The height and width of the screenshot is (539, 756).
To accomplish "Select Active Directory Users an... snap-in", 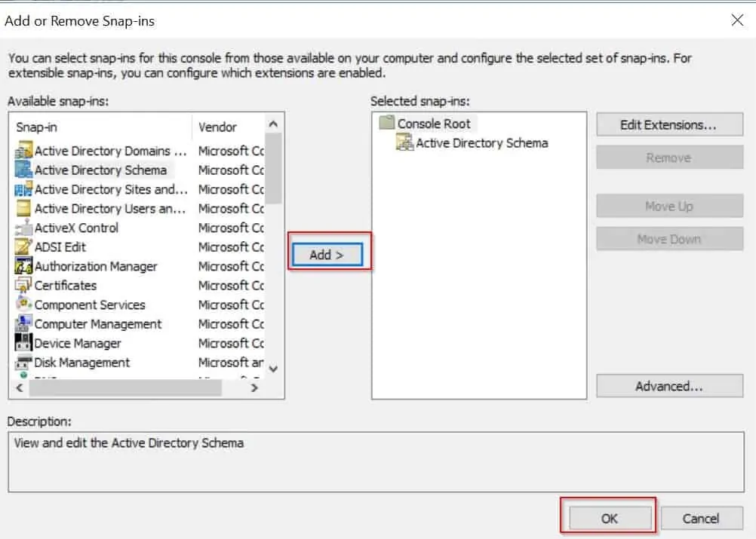I will pos(110,209).
